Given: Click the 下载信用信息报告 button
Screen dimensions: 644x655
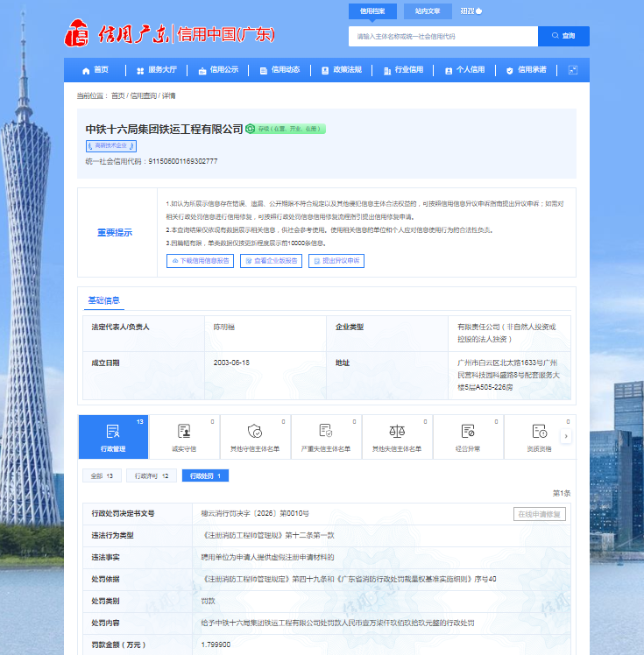Looking at the screenshot, I should click(x=200, y=261).
